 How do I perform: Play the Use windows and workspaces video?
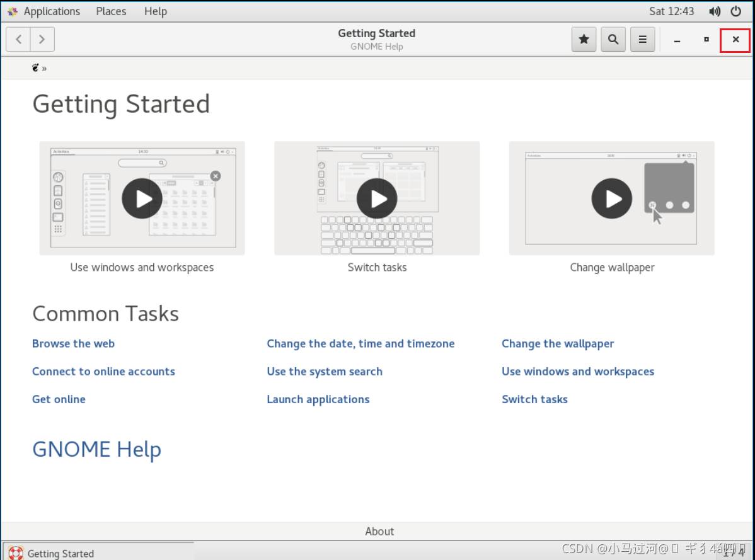coord(142,198)
